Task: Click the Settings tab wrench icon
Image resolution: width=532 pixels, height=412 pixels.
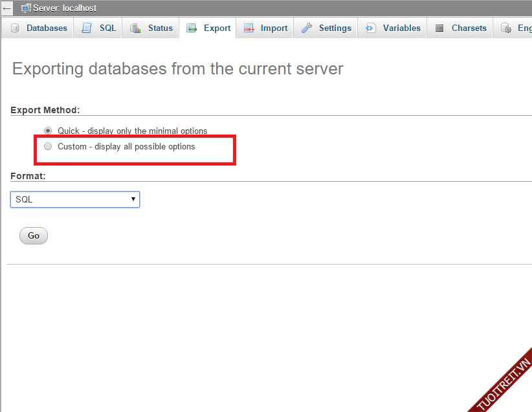Action: (x=307, y=28)
